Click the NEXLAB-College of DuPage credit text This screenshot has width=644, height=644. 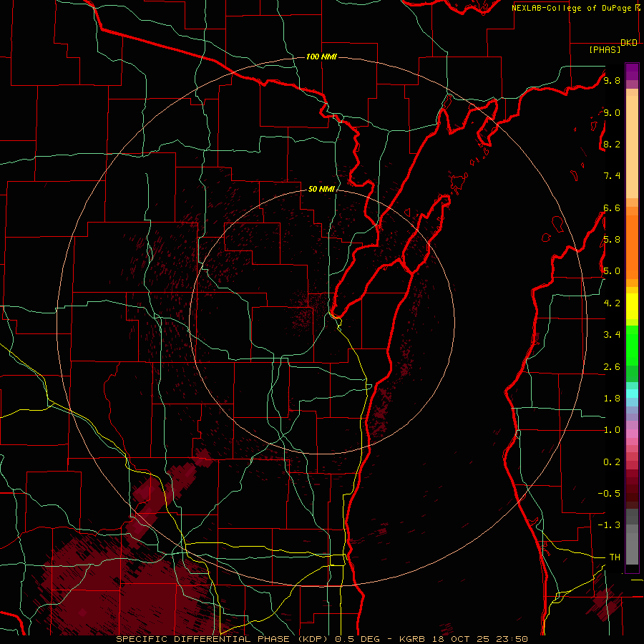[571, 8]
